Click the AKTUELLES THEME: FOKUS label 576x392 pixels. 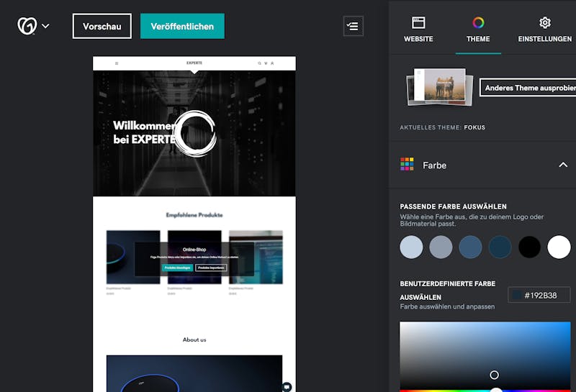point(443,127)
